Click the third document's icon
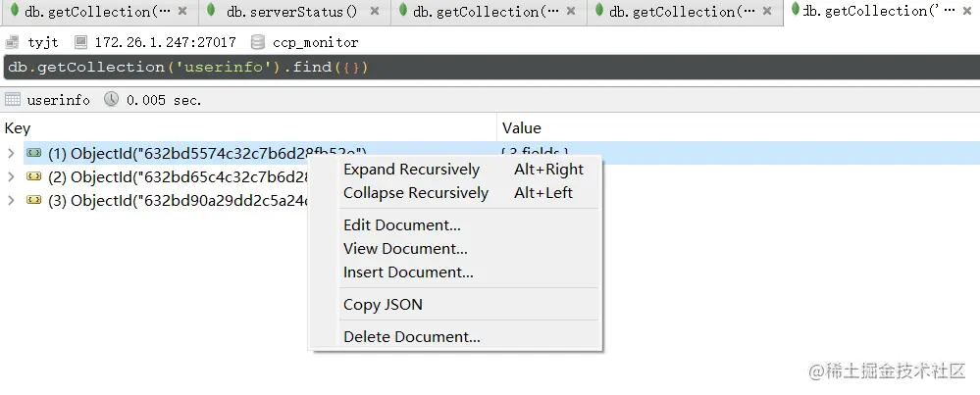The image size is (980, 395). click(x=33, y=200)
